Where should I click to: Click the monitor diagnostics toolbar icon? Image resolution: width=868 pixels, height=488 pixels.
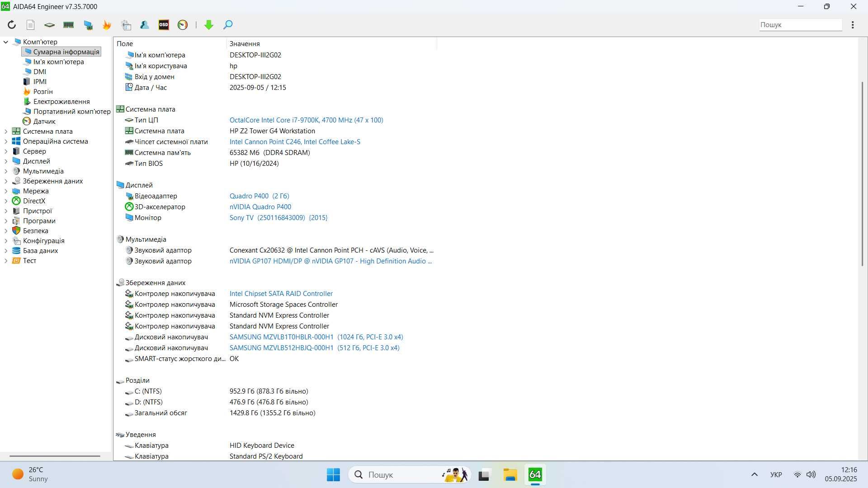[x=88, y=25]
